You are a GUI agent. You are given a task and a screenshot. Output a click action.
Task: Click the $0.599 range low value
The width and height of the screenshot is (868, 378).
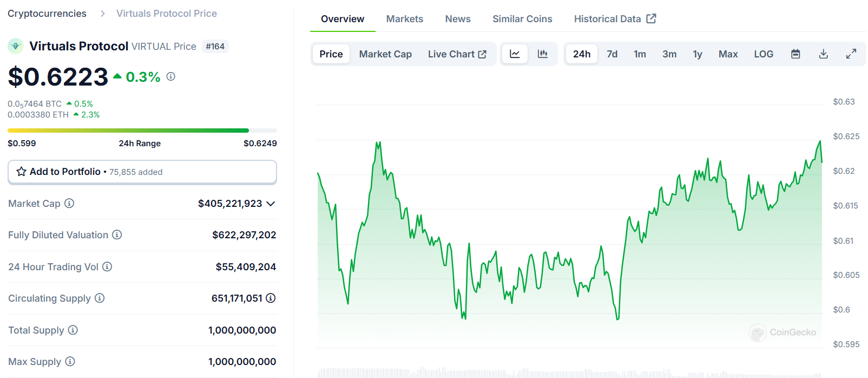click(22, 144)
